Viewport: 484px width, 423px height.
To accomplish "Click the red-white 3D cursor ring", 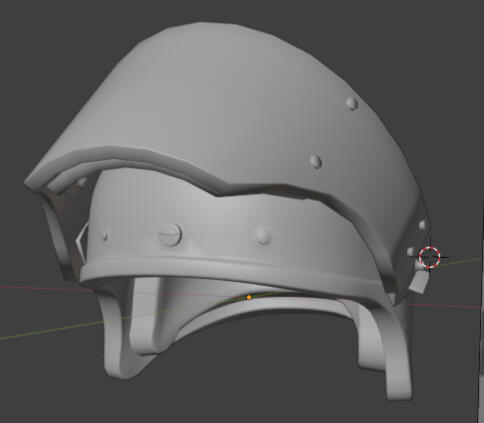I will pos(430,257).
